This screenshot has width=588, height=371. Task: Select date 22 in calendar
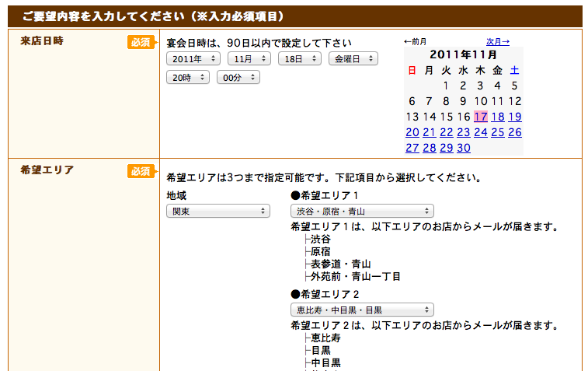pyautogui.click(x=447, y=132)
